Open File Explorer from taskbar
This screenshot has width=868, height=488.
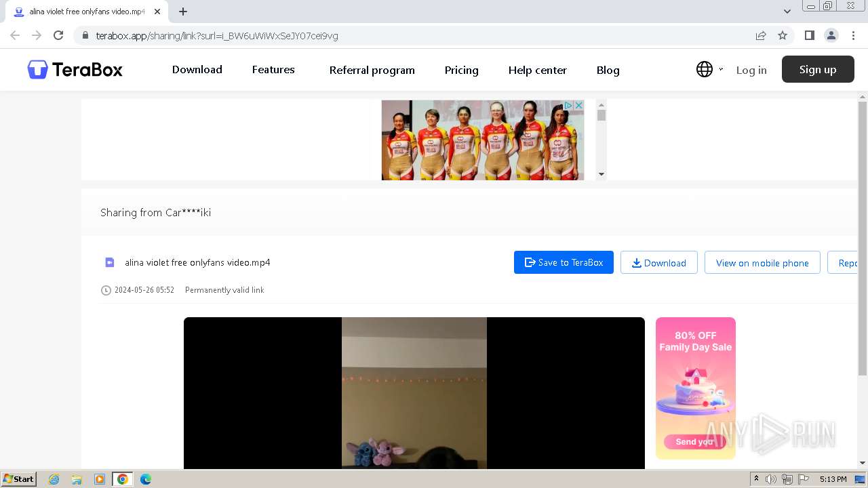tap(77, 479)
